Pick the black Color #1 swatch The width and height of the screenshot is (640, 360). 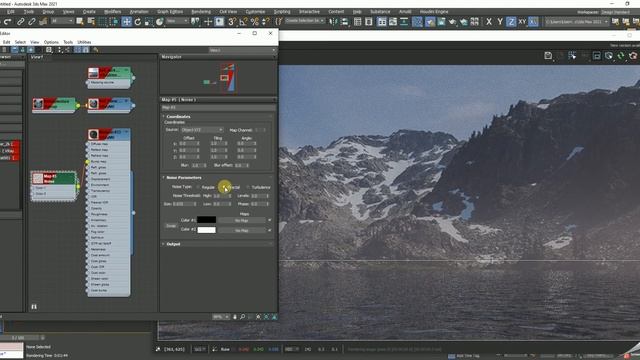pyautogui.click(x=207, y=220)
